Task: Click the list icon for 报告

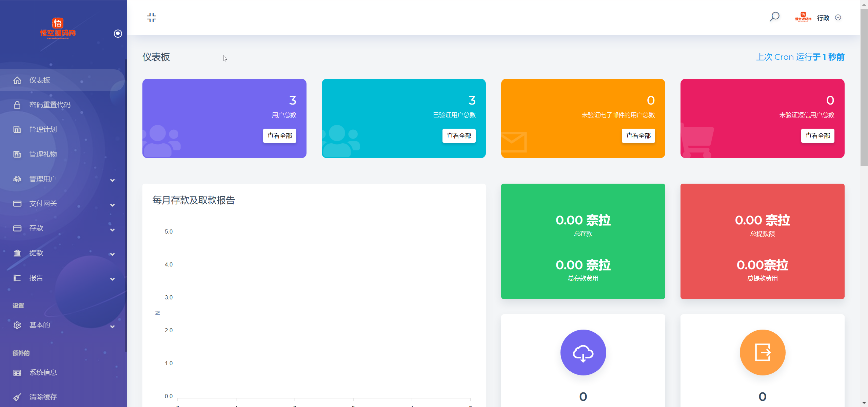Action: click(x=17, y=278)
